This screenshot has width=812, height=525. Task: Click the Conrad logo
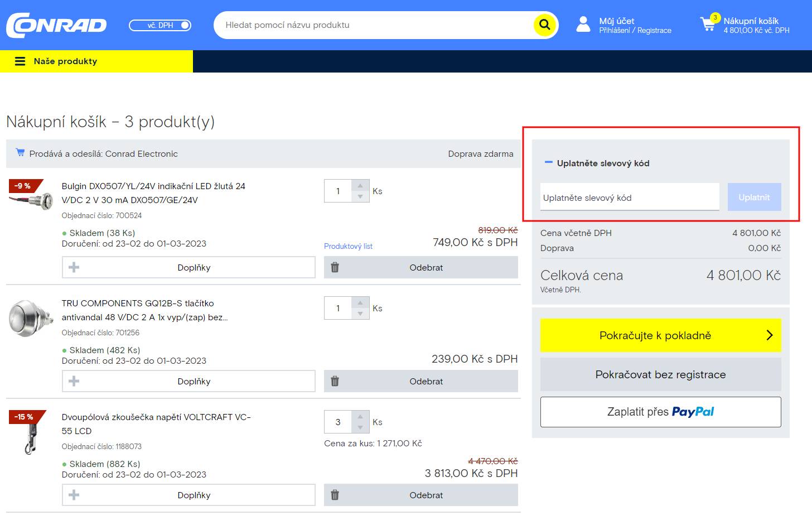pos(56,25)
